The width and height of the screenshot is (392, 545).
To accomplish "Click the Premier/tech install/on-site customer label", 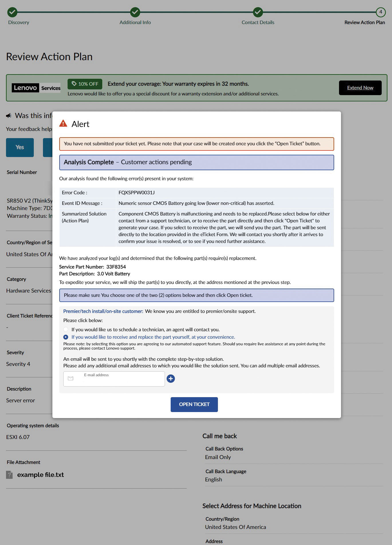I will coord(103,311).
